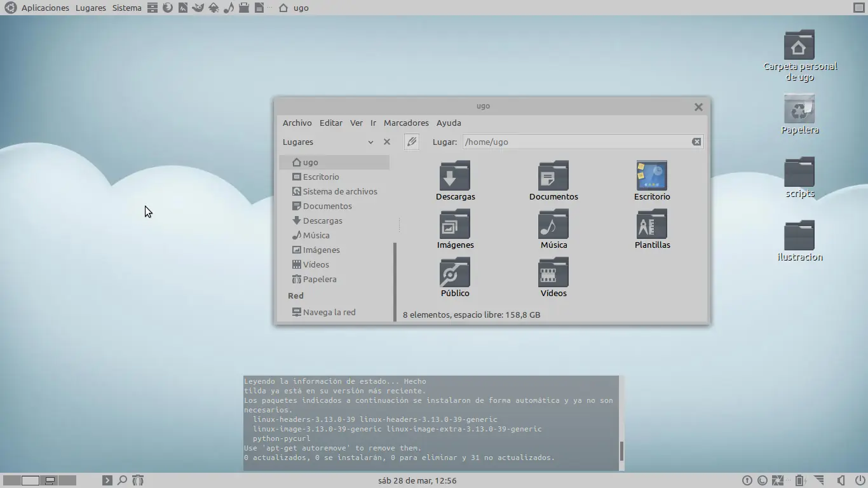The image size is (868, 488).
Task: Open the Ubuntu logo main menu
Action: tap(10, 8)
